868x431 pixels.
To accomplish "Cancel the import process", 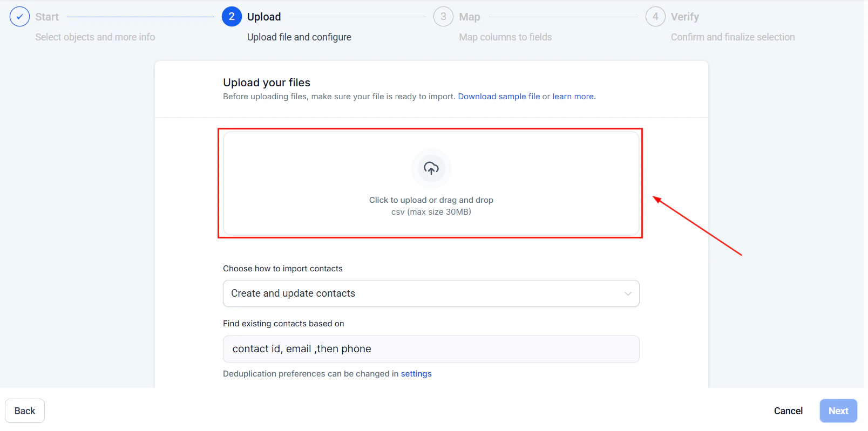I will tap(788, 411).
